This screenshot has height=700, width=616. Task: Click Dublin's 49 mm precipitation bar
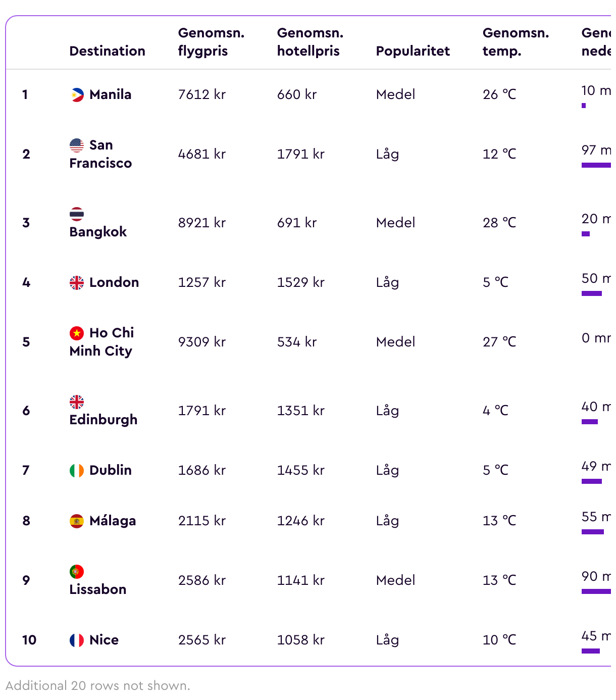point(592,481)
